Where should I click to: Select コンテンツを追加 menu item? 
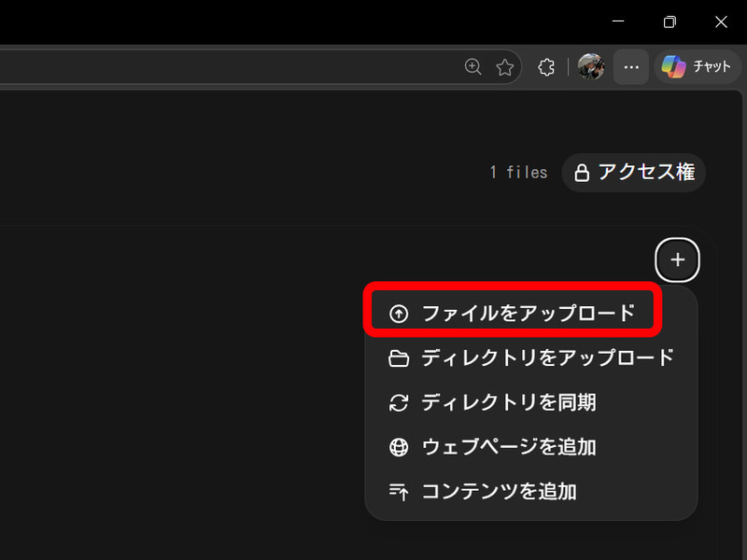(x=531, y=492)
